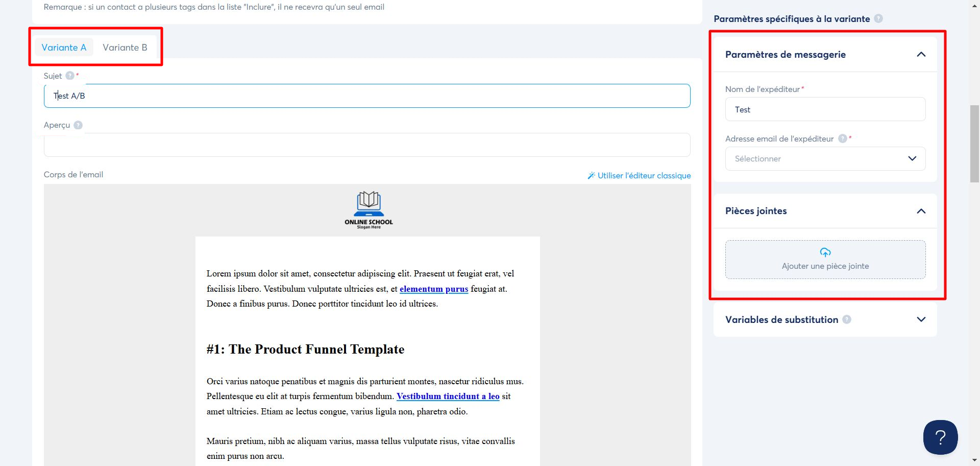This screenshot has height=466, width=980.
Task: Click the page vertical scrollbar thumb
Action: [974, 144]
